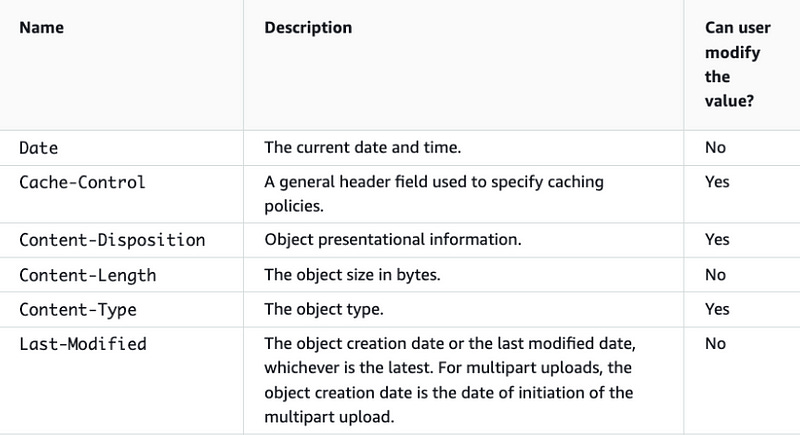Click 'Object presentational information.' description

[x=393, y=240]
